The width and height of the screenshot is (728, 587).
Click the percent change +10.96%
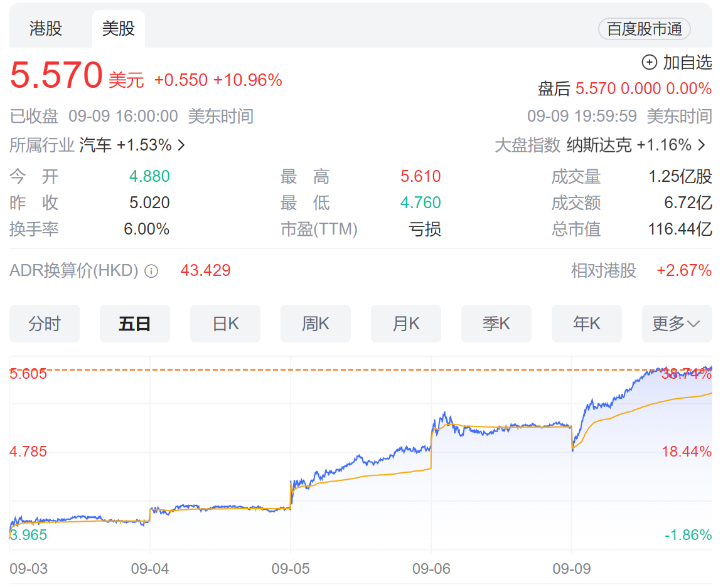(x=247, y=80)
